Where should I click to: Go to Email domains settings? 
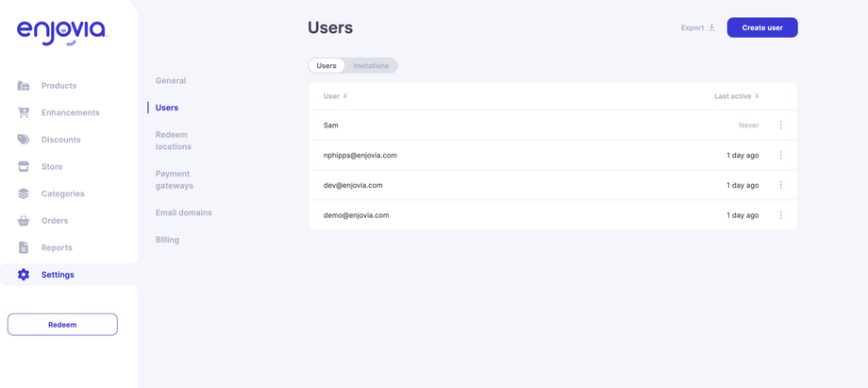(184, 212)
